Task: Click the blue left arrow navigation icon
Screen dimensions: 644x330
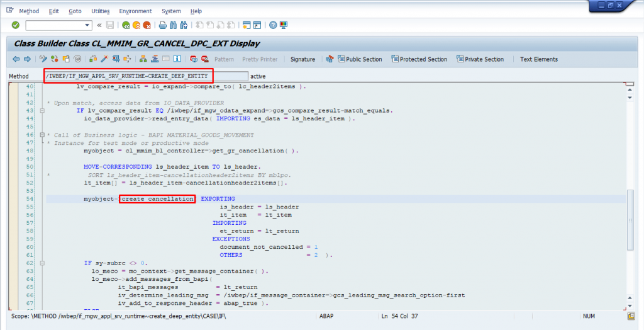Action: [16, 59]
